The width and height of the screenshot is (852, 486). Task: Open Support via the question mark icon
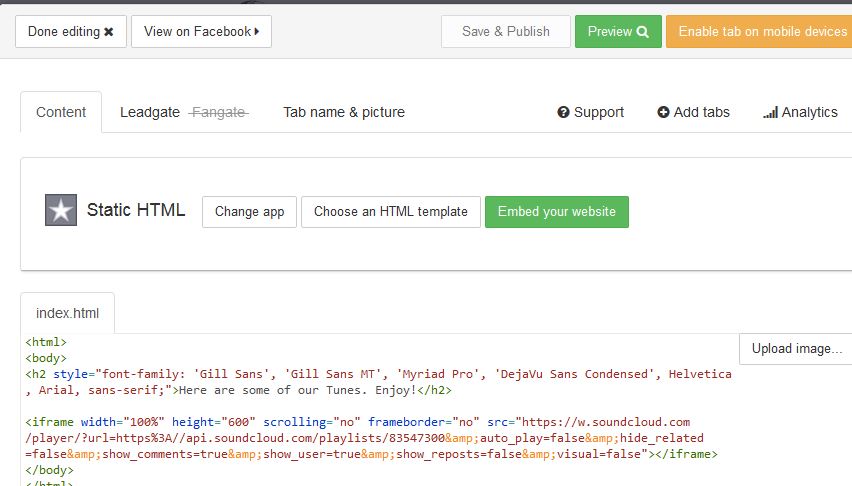tap(564, 112)
